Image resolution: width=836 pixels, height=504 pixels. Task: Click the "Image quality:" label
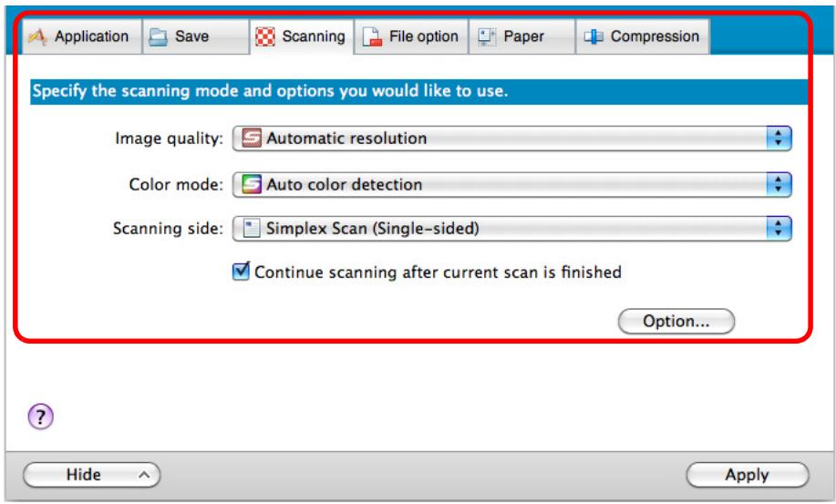169,139
